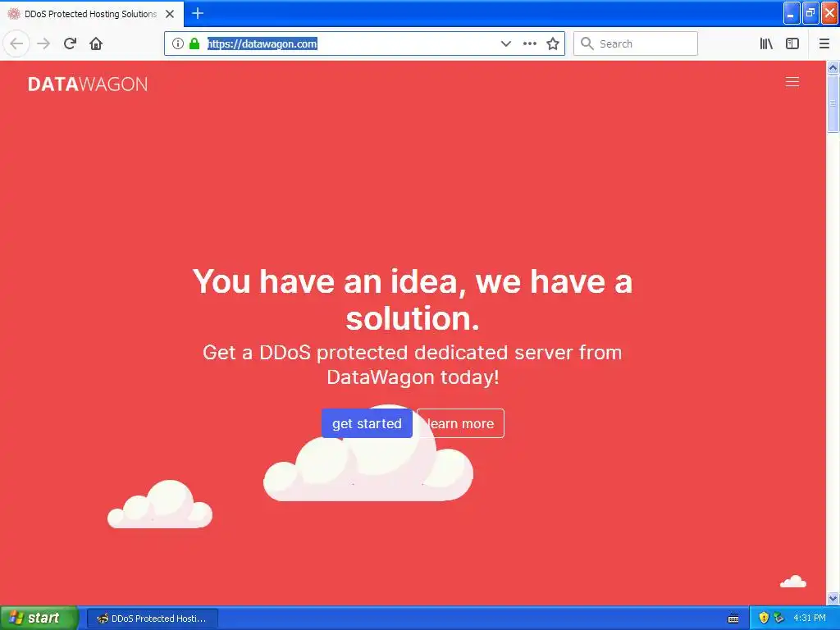Close the DDoS Protected Hosting tab
This screenshot has height=630, width=840.
pyautogui.click(x=170, y=14)
